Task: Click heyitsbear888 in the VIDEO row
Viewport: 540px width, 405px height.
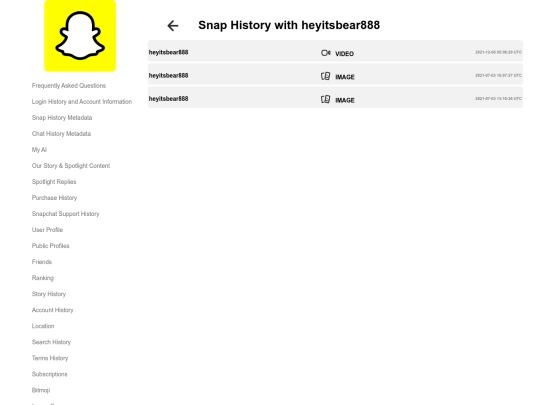Action: (x=168, y=52)
